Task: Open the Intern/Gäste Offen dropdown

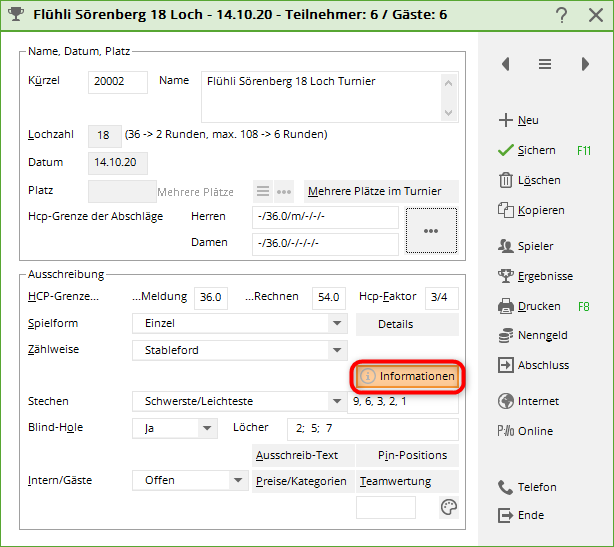Action: click(x=238, y=480)
